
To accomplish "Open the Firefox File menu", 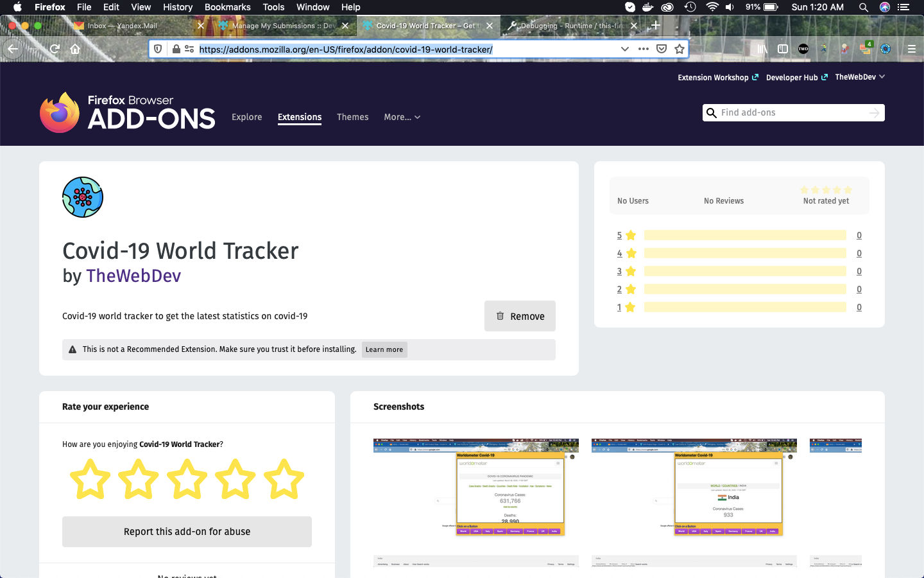I will point(84,7).
